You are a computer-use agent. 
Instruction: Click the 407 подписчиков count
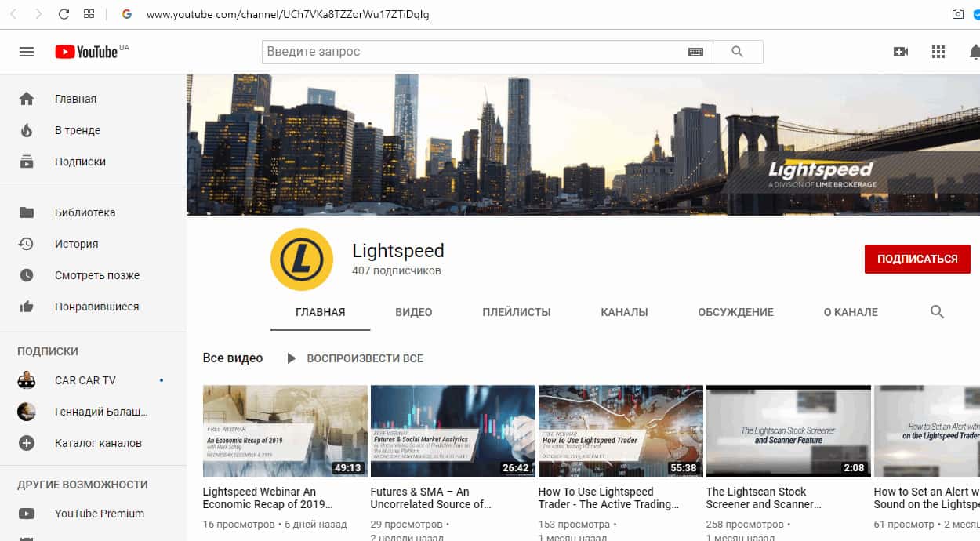(397, 271)
